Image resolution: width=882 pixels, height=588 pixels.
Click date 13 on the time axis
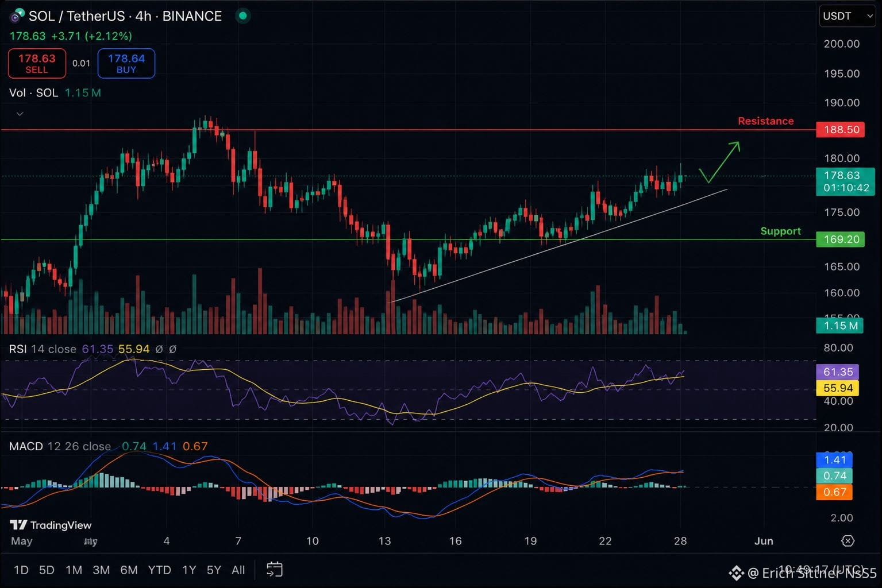[x=384, y=541]
